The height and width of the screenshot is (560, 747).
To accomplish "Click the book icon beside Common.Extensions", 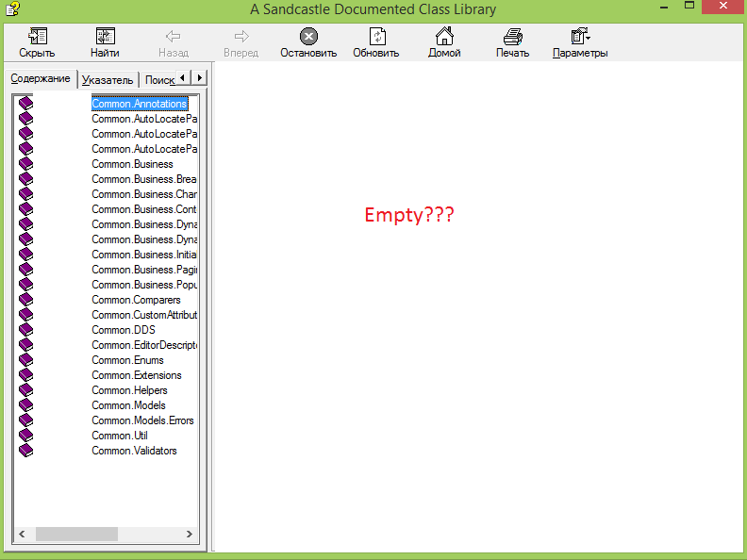I will click(25, 375).
